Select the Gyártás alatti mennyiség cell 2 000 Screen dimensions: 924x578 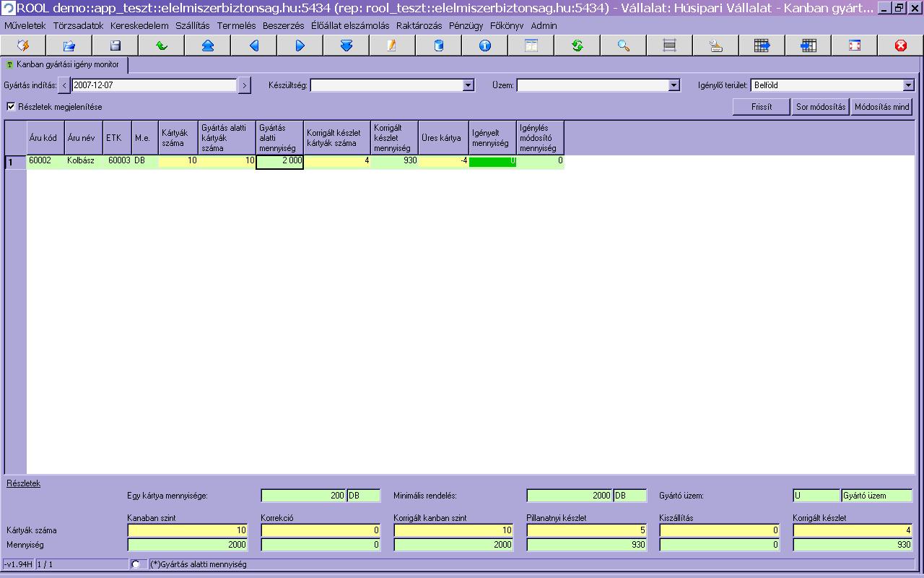click(x=279, y=161)
